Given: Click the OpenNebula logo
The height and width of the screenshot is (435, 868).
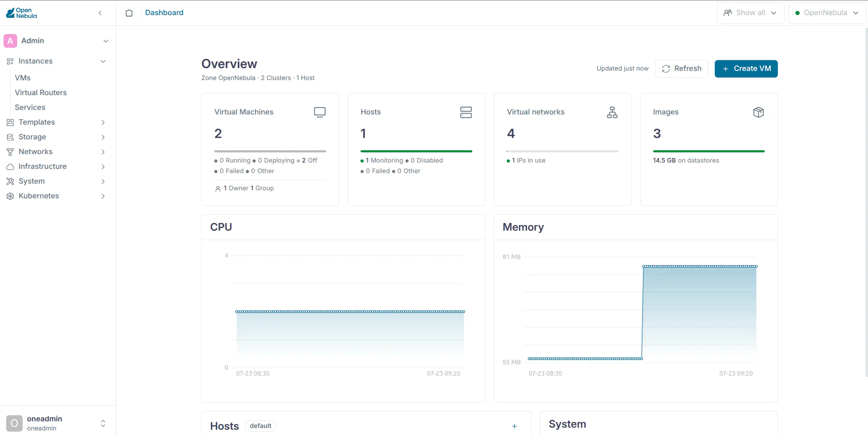Looking at the screenshot, I should (x=21, y=13).
